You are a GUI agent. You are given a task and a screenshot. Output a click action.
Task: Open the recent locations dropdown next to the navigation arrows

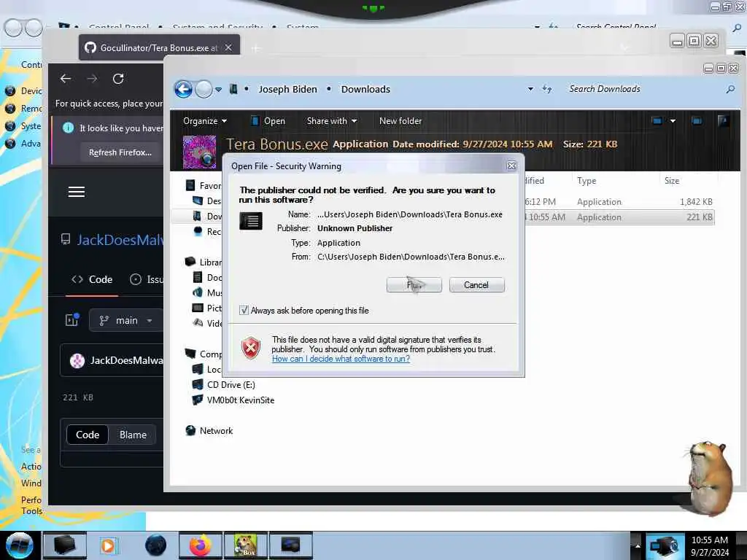point(218,89)
